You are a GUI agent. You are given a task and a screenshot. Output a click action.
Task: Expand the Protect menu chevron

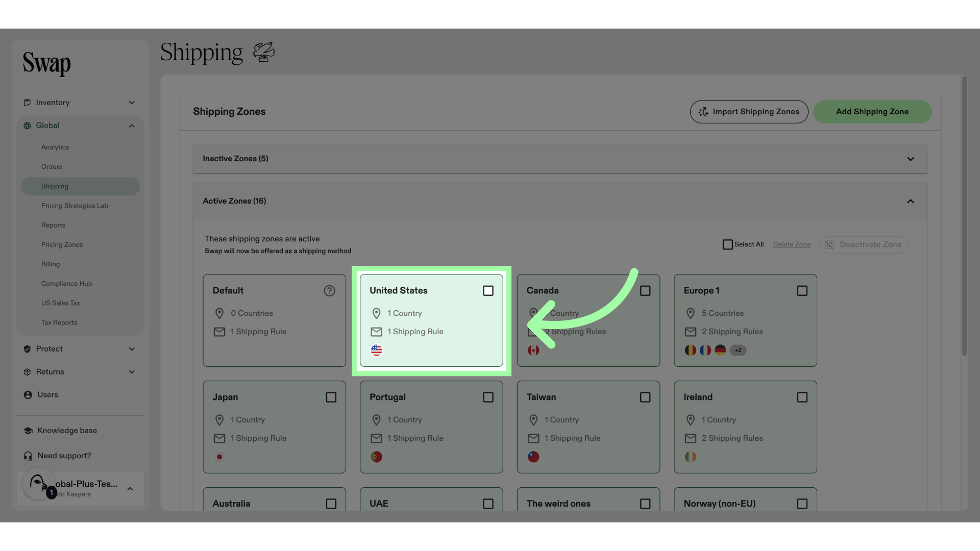(132, 349)
